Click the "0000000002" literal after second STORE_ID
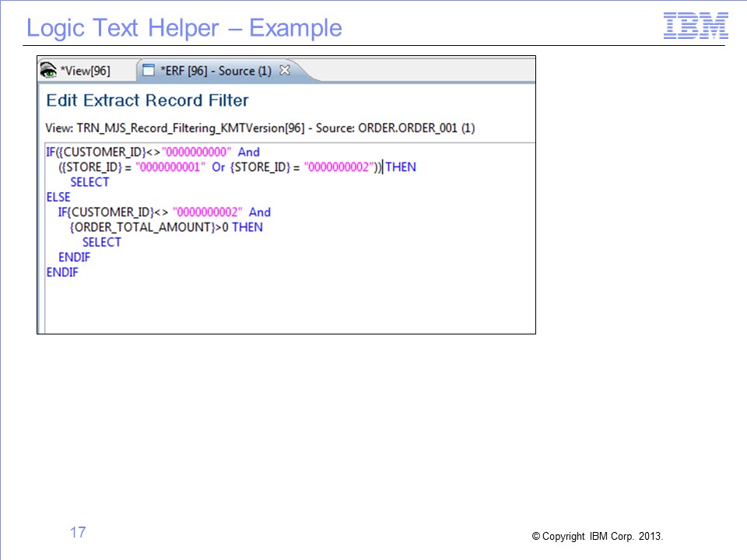The width and height of the screenshot is (747, 560). click(x=338, y=167)
